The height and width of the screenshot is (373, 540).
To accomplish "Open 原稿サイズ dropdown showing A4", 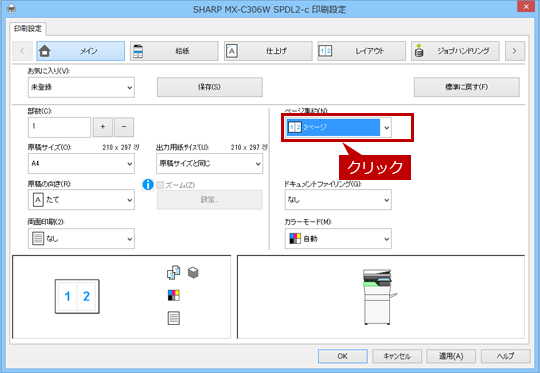I will click(x=81, y=164).
